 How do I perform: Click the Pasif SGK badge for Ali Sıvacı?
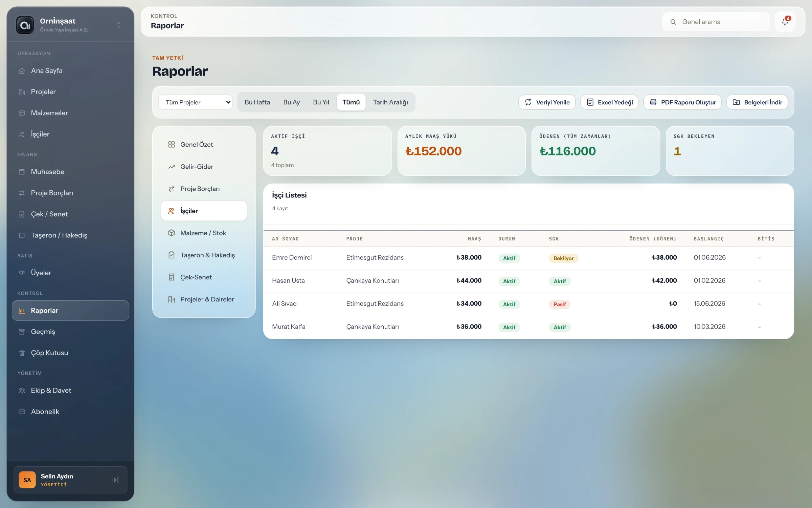point(560,304)
